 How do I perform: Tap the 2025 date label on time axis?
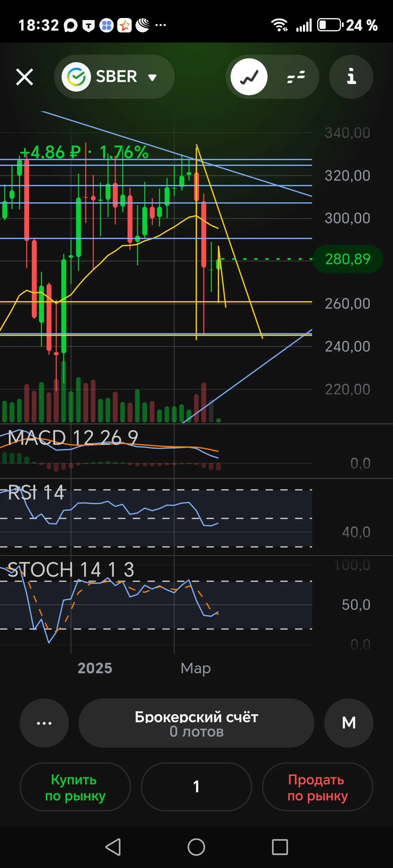95,668
